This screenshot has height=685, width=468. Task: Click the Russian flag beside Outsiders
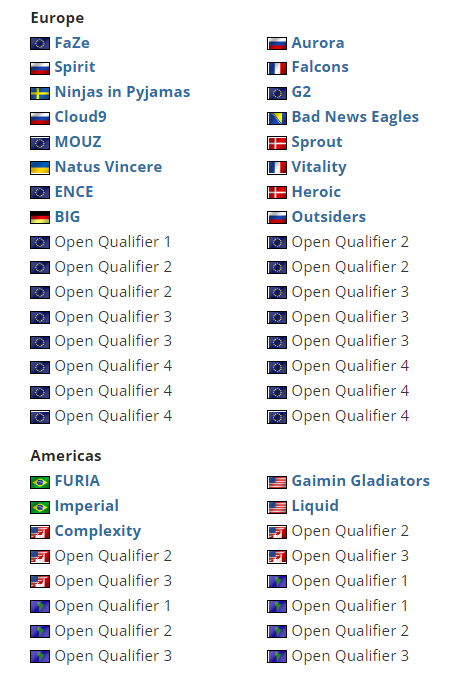[x=277, y=218]
